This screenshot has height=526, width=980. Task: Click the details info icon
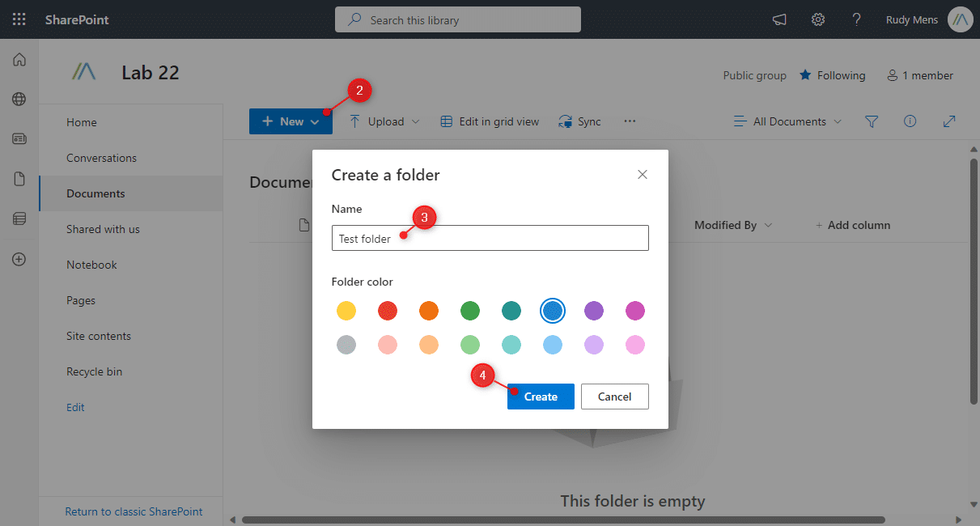(910, 121)
